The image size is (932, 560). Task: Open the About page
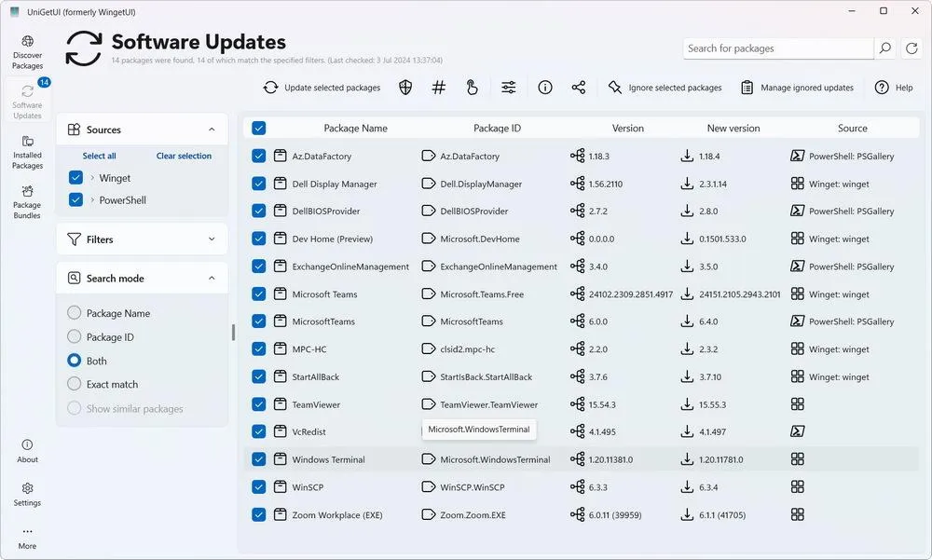pos(27,451)
